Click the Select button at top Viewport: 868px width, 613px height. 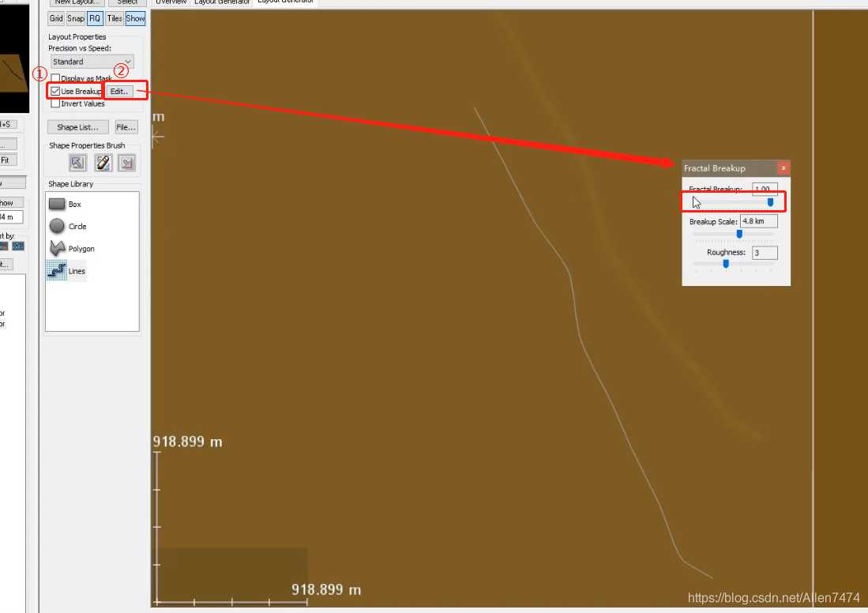point(127,2)
